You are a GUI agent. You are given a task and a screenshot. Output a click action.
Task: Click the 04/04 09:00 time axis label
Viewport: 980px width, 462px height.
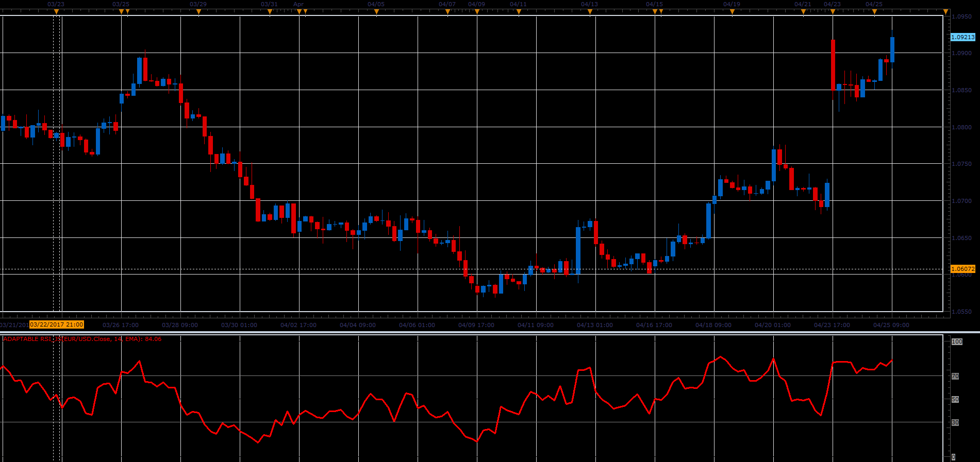[358, 325]
